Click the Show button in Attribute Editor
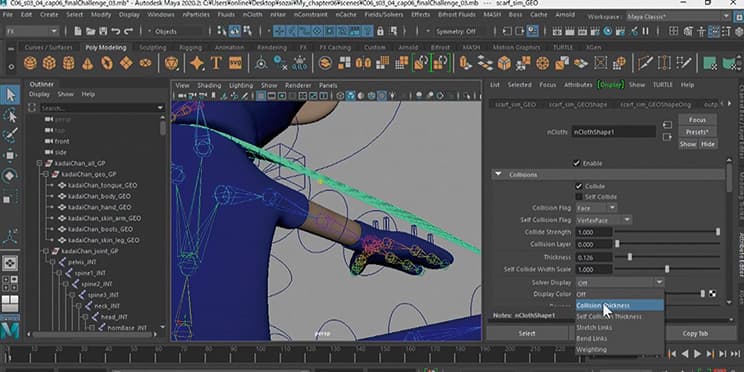This screenshot has height=372, width=744. pos(688,144)
